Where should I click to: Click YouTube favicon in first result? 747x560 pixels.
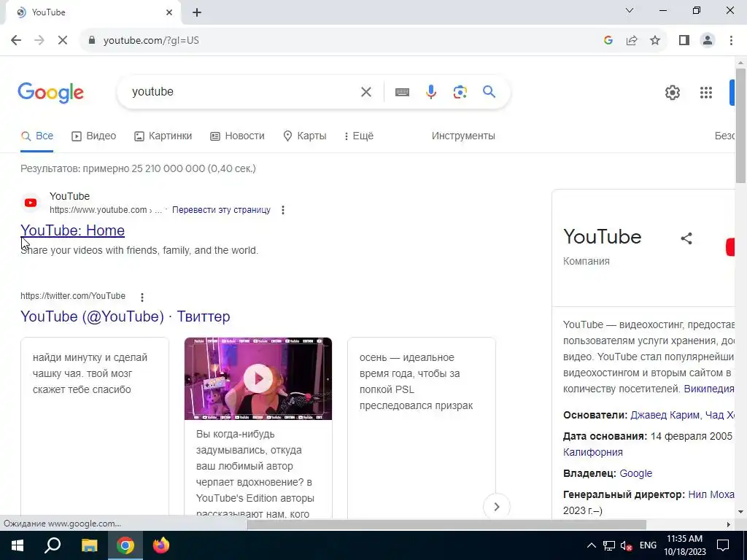pos(31,203)
